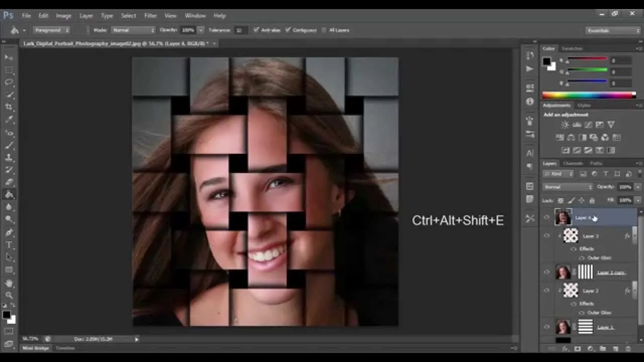The width and height of the screenshot is (644, 362).
Task: Open the Opacity arrow in options bar
Action: [x=201, y=30]
